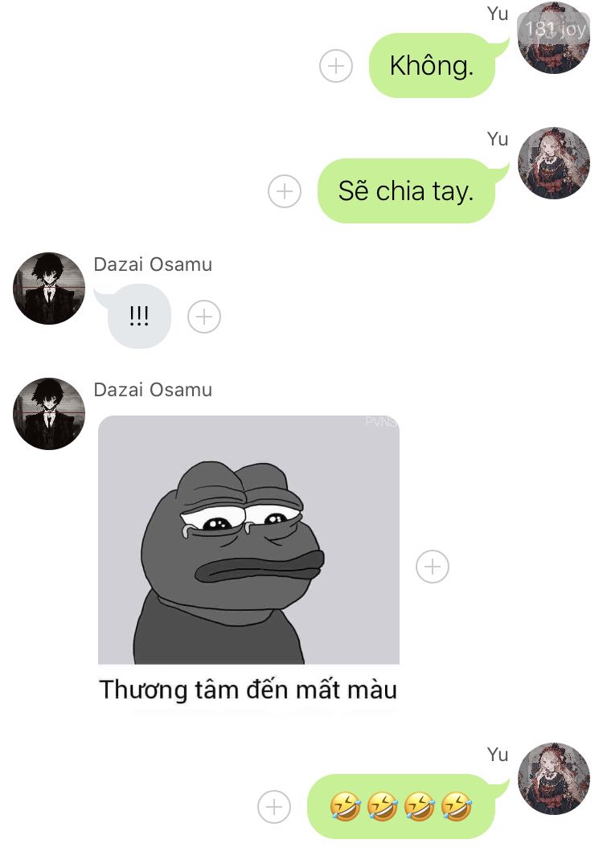Click the plus icon beside the laughing emojis
Image resolution: width=603 pixels, height=868 pixels.
tap(274, 807)
